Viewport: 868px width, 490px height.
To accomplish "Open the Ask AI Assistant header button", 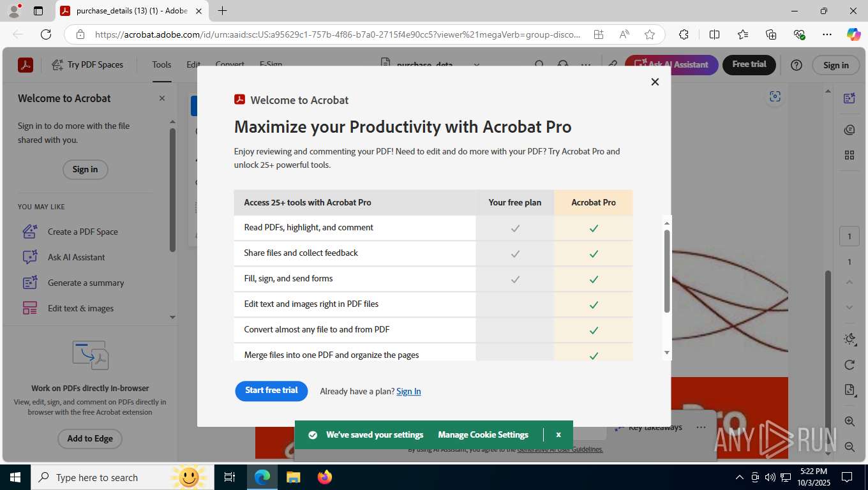I will click(671, 64).
